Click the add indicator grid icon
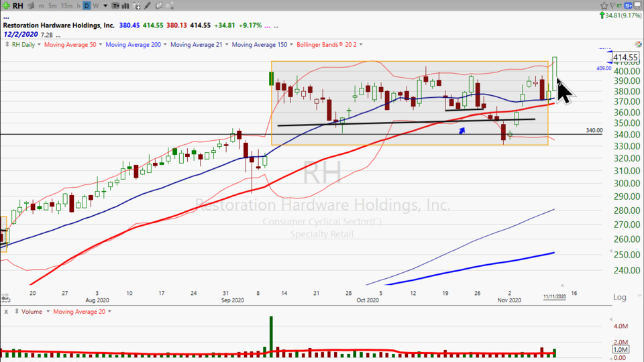Screen dimensions: 644x362 click(x=136, y=6)
